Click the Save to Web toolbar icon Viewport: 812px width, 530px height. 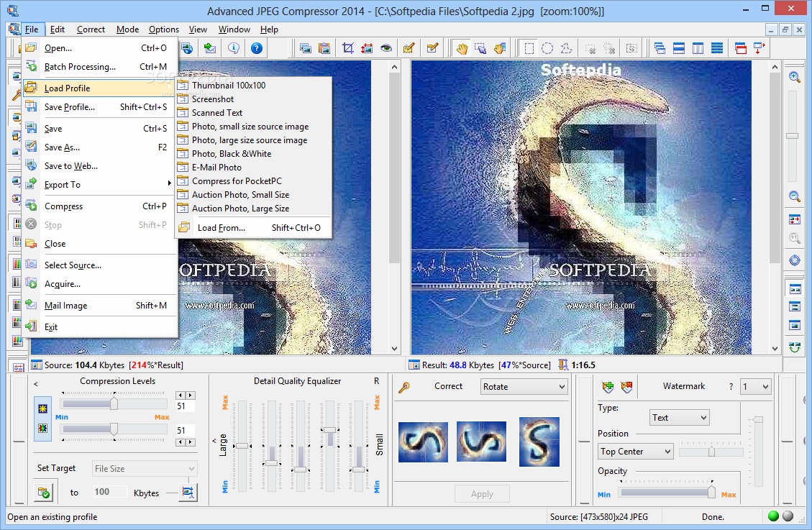(187, 49)
